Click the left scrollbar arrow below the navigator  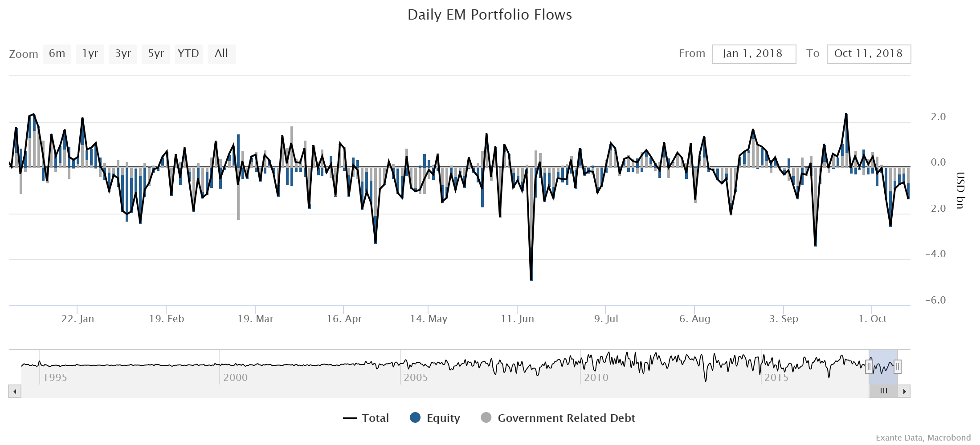coord(15,392)
